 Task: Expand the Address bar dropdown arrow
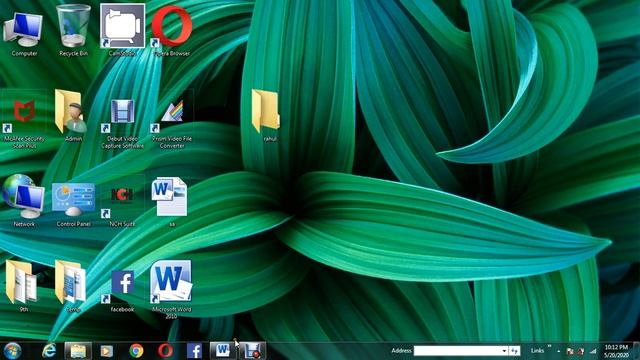[504, 351]
